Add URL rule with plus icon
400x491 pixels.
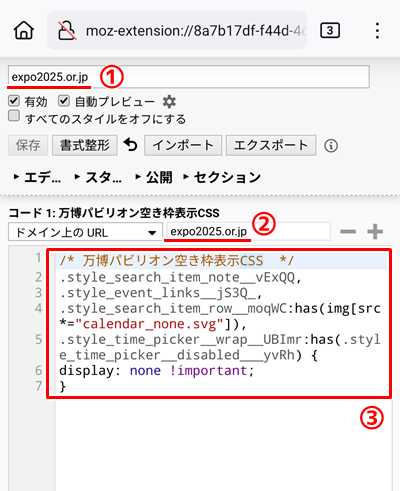[375, 231]
